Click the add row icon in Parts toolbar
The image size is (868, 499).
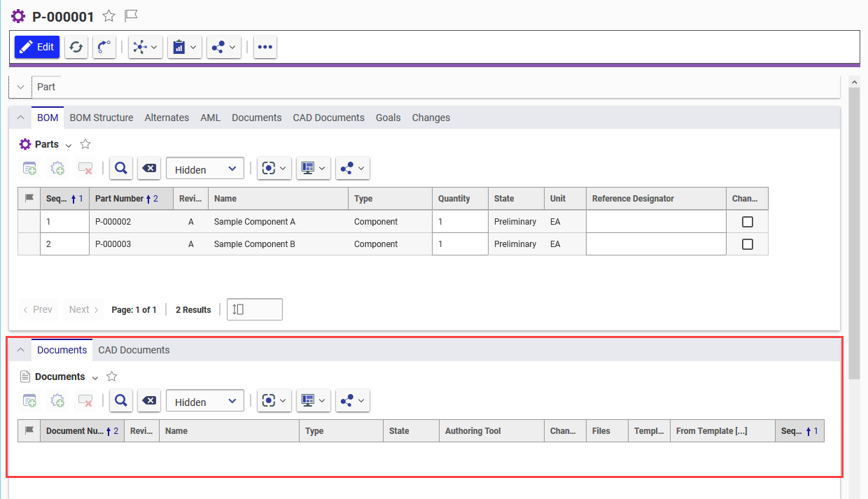coord(29,168)
